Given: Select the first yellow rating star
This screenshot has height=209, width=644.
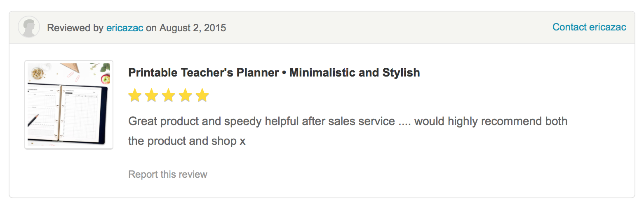Looking at the screenshot, I should pyautogui.click(x=135, y=95).
